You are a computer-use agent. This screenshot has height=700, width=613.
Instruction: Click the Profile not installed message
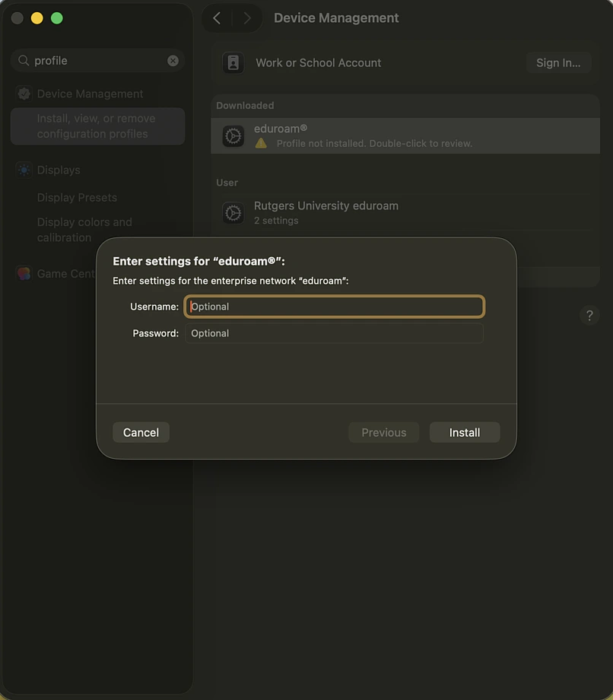coord(374,143)
